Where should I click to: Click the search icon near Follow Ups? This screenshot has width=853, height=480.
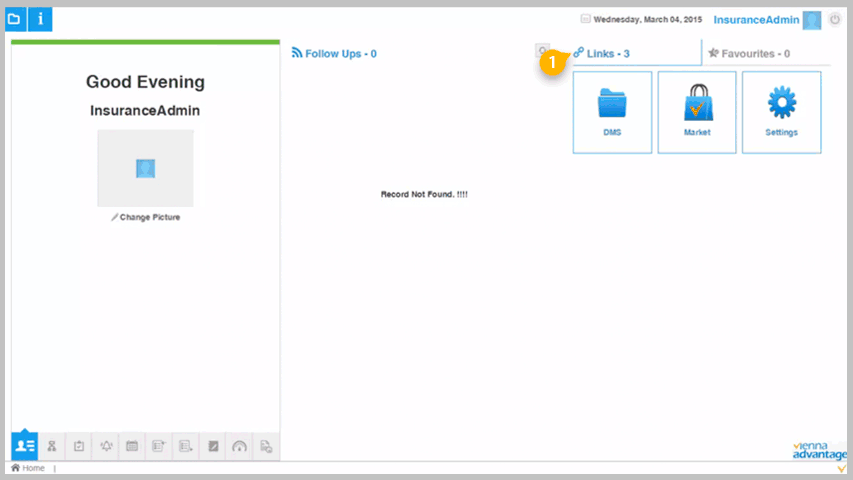pos(542,51)
